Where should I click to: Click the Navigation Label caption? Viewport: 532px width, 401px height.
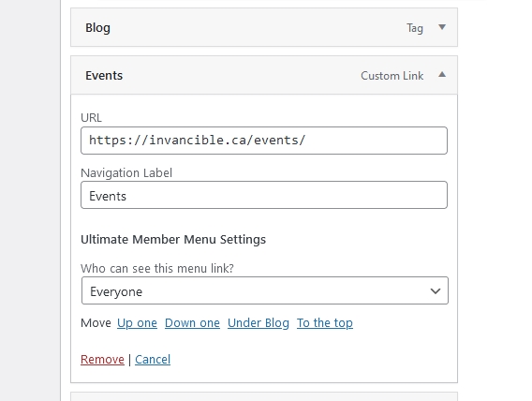[x=126, y=173]
